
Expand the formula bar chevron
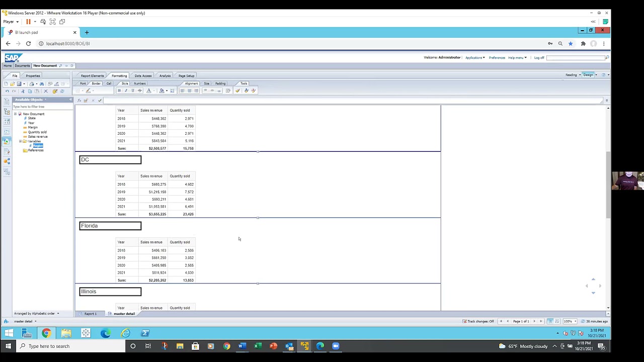point(607,100)
